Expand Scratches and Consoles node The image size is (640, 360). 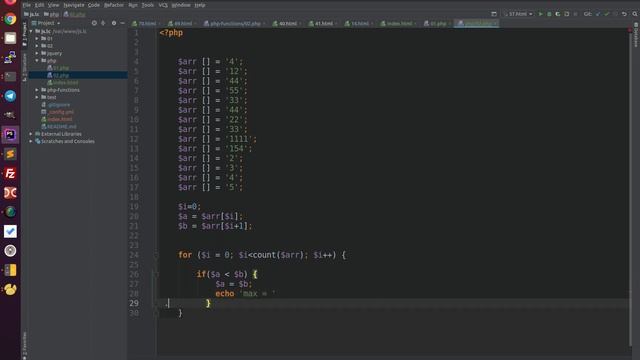[x=31, y=141]
